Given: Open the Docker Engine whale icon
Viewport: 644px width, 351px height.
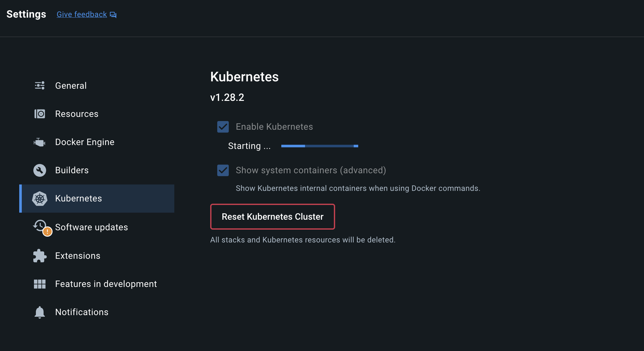Looking at the screenshot, I should coord(39,142).
